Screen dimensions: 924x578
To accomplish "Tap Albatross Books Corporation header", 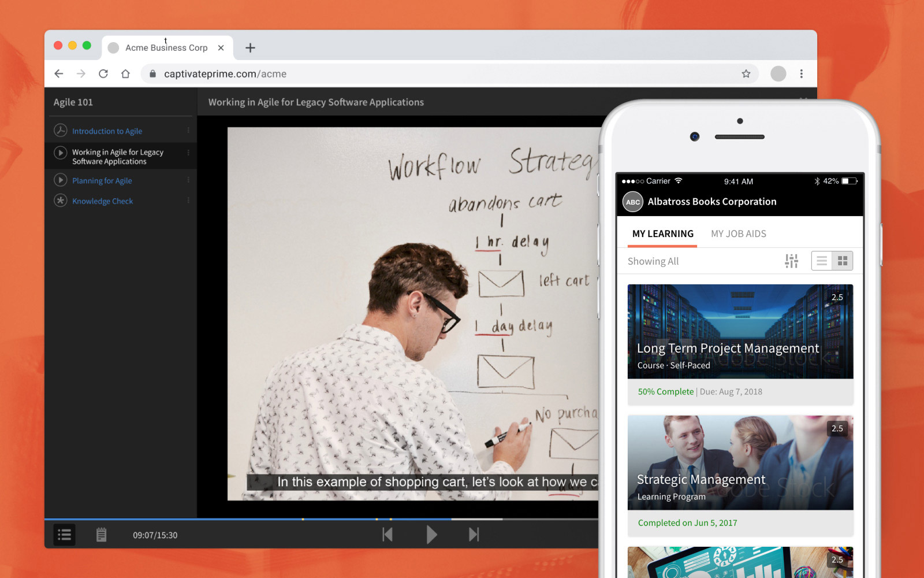I will click(712, 202).
